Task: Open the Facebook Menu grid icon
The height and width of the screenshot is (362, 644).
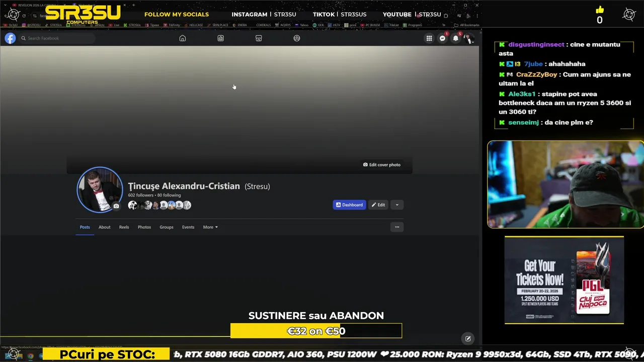Action: click(x=429, y=38)
